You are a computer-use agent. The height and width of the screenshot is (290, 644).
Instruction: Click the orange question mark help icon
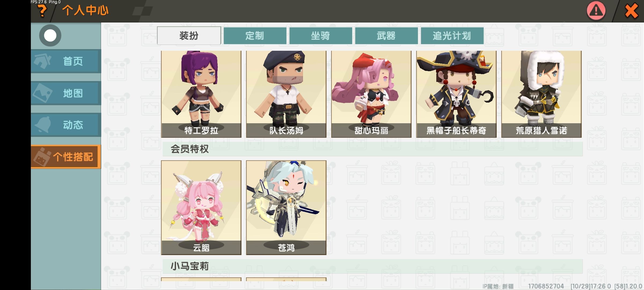click(x=42, y=11)
